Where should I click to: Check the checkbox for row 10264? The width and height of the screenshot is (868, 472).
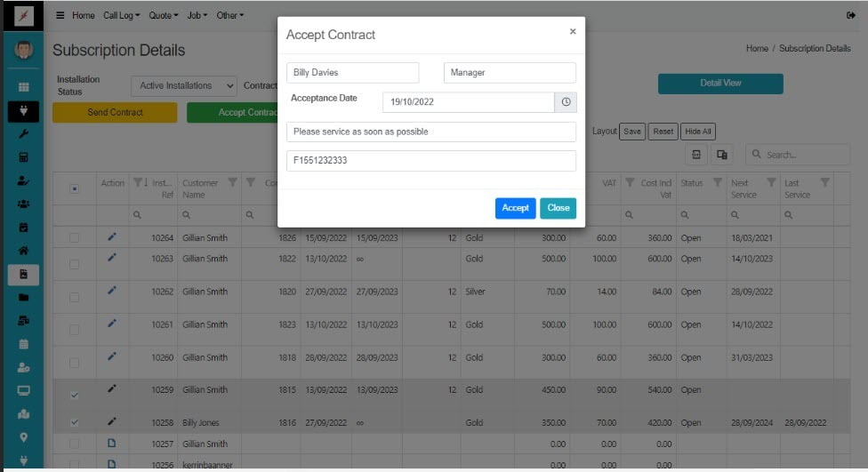(75, 238)
